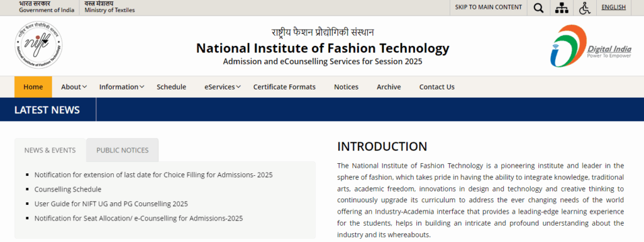Open the Archive menu item

point(389,87)
